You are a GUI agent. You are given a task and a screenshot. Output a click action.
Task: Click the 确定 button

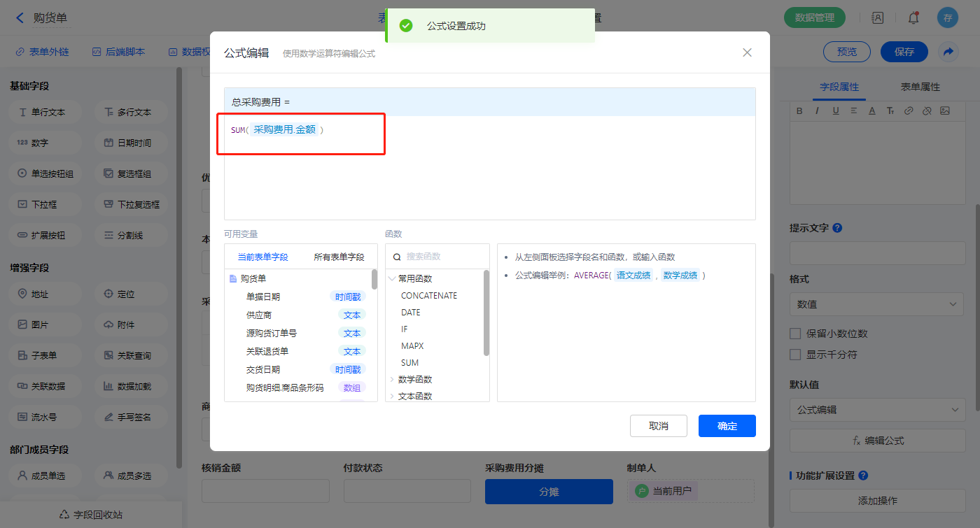(x=727, y=426)
